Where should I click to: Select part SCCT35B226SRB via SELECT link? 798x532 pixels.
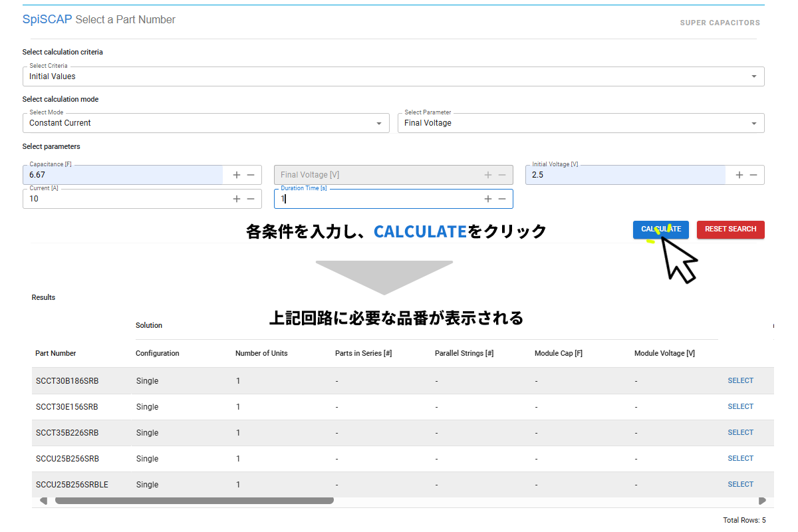740,432
